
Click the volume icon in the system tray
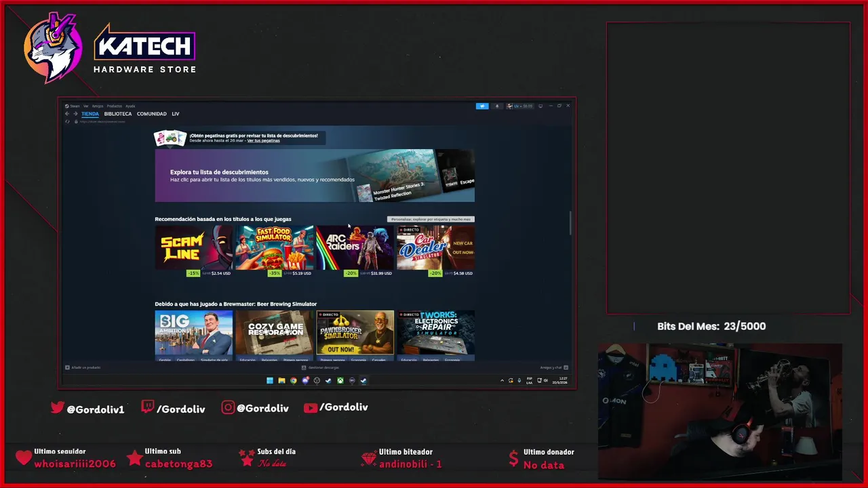(x=546, y=380)
